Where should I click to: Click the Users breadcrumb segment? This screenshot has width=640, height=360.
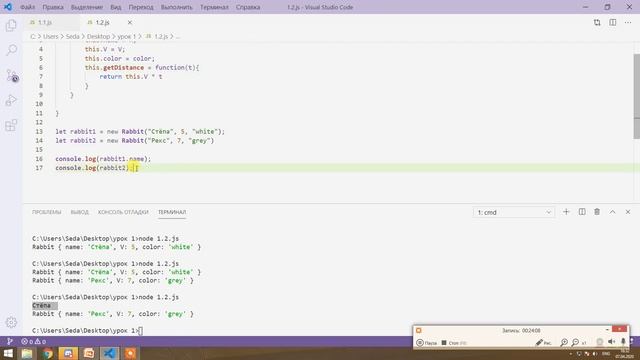(51, 37)
